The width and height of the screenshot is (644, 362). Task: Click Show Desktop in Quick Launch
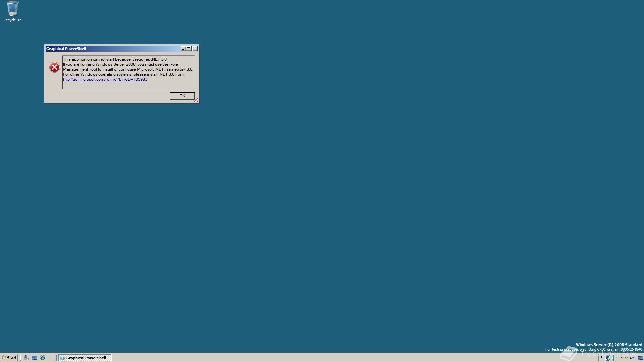pos(34,358)
